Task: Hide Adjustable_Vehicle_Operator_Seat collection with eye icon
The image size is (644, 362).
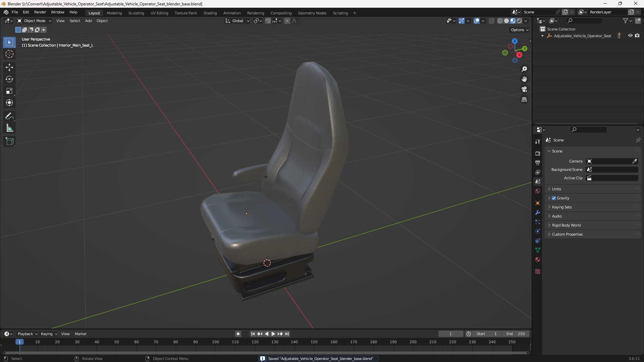Action: click(x=630, y=36)
